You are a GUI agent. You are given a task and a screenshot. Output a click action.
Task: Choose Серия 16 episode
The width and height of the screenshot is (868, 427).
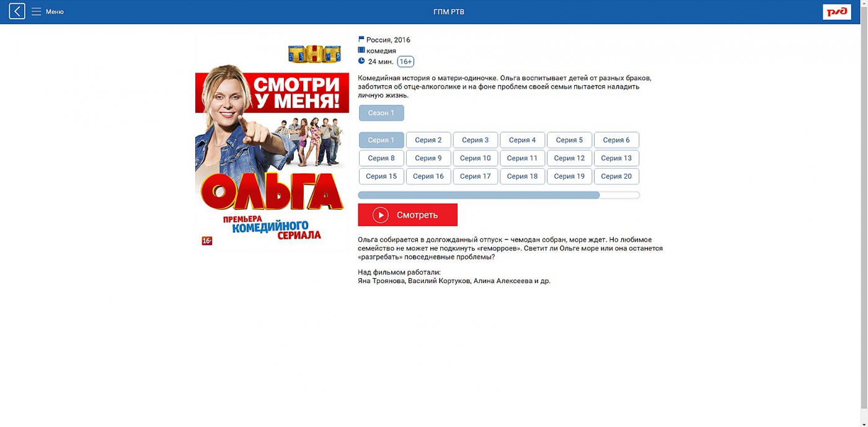tap(428, 176)
